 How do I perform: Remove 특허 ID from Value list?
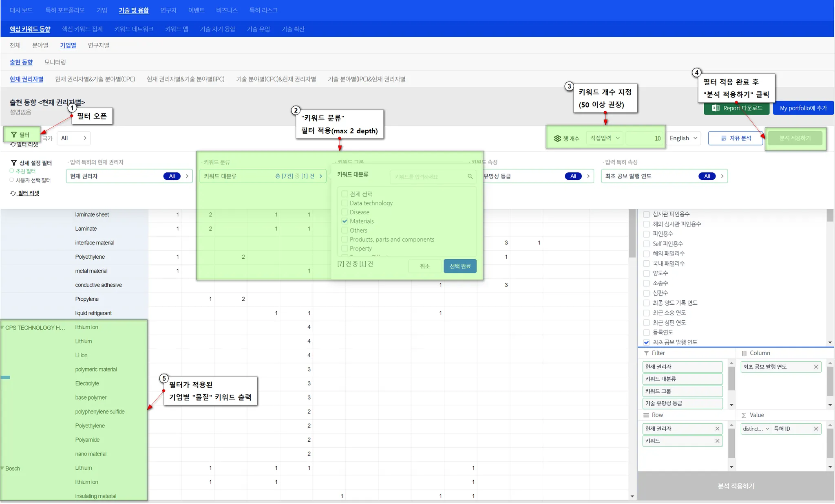[816, 429]
